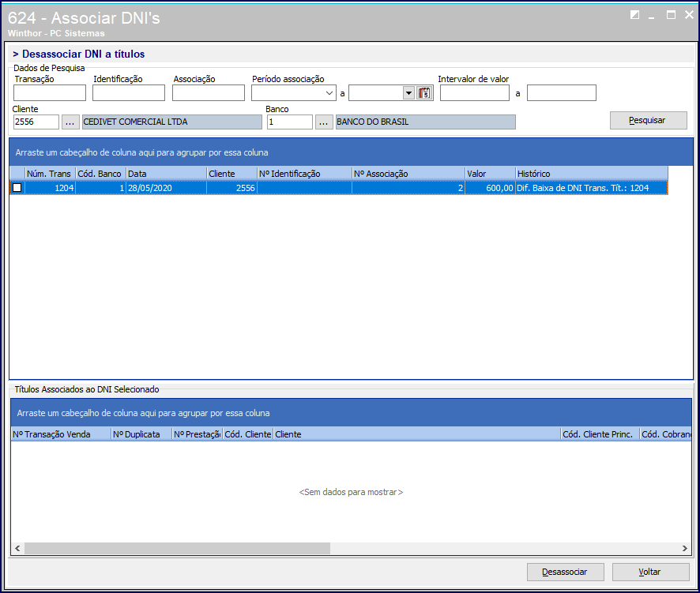
Task: Maximize the Associar DNI's window
Action: 671,15
